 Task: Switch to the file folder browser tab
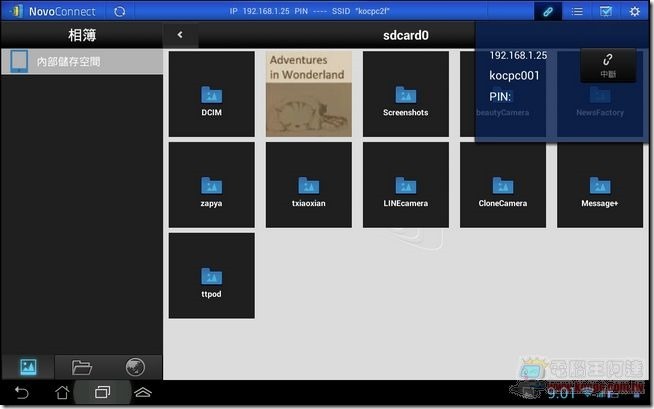pos(81,367)
